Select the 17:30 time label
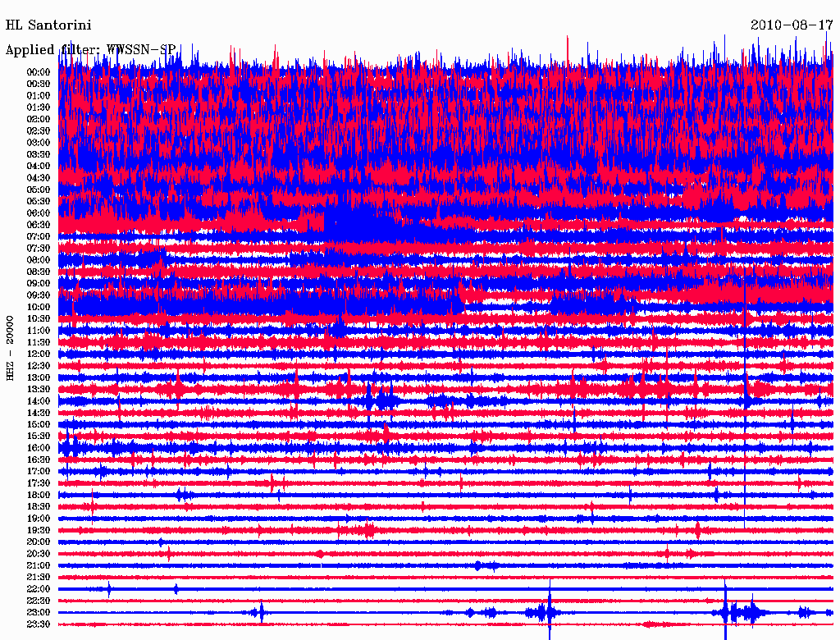This screenshot has height=640, width=840. pyautogui.click(x=39, y=483)
